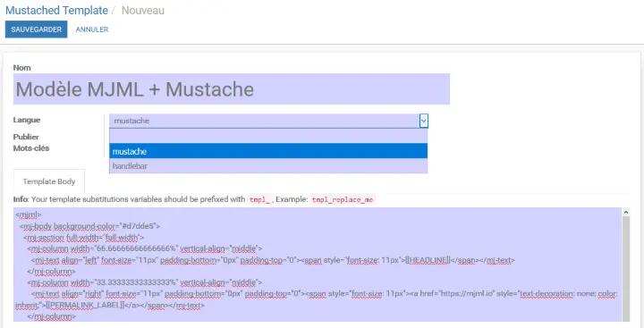Click the '<mjml>' line in the code

pos(29,214)
